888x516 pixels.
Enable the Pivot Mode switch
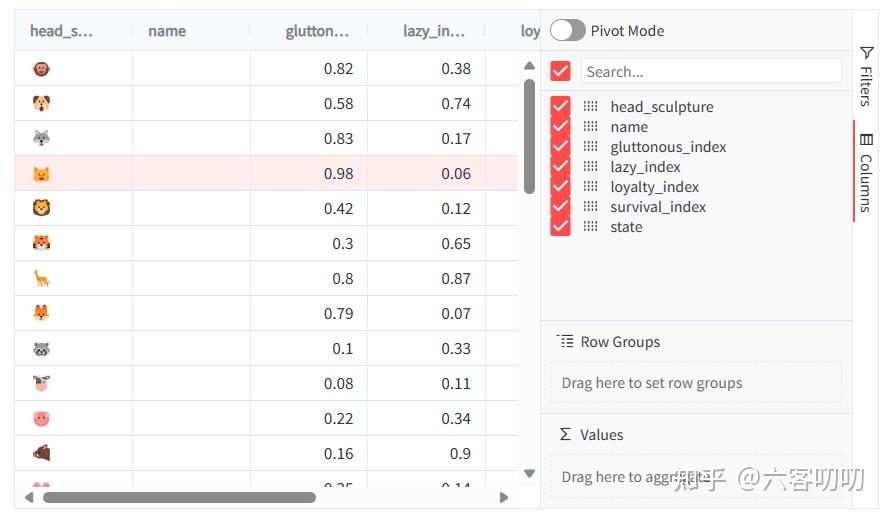(567, 31)
